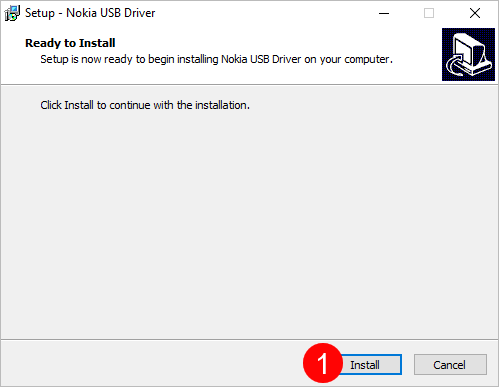This screenshot has height=387, width=499.
Task: Click "Click Install to continue" instruction text
Action: click(x=145, y=105)
